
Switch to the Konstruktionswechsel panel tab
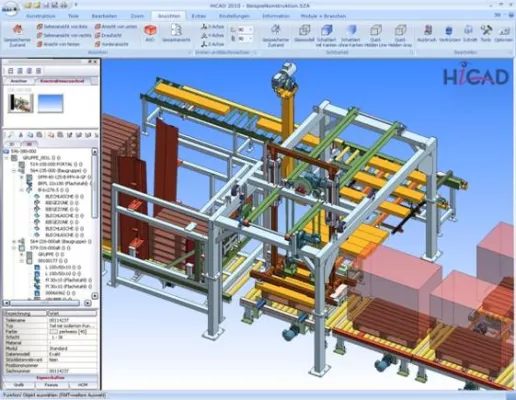click(62, 81)
